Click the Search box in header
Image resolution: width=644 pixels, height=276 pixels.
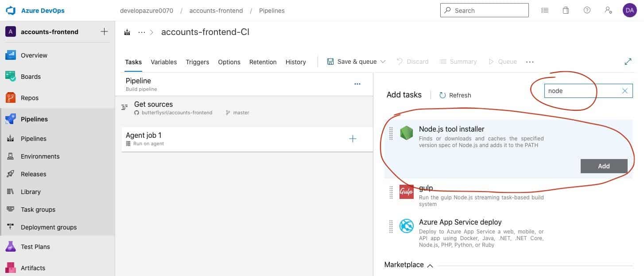pyautogui.click(x=484, y=10)
